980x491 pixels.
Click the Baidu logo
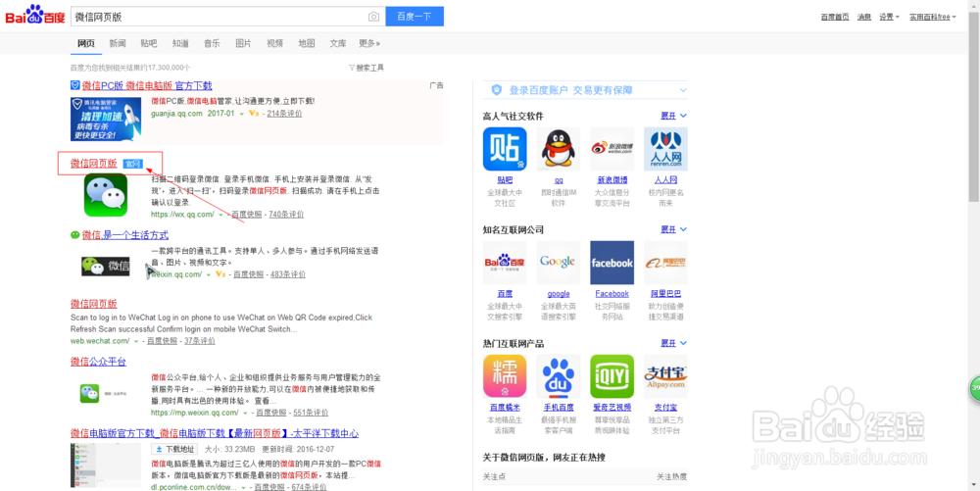35,16
